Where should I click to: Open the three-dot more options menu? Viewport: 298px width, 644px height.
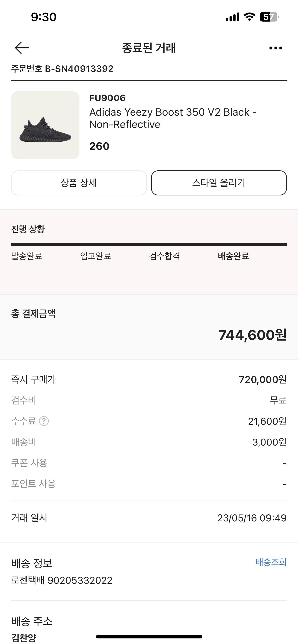click(275, 48)
